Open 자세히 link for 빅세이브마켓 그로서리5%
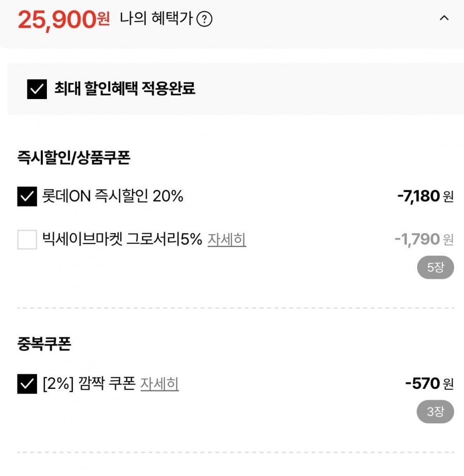The height and width of the screenshot is (476, 464). click(x=227, y=239)
